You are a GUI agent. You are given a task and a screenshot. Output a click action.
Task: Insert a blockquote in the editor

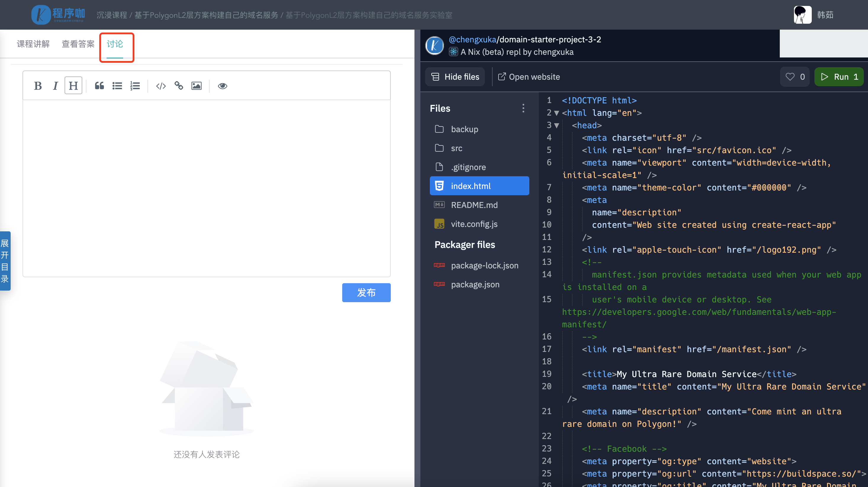(x=99, y=86)
